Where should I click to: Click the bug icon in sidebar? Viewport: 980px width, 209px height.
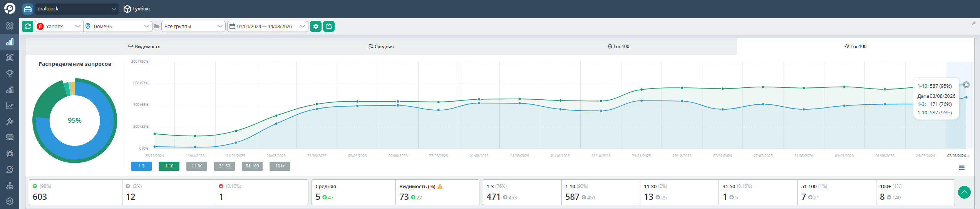[x=10, y=153]
